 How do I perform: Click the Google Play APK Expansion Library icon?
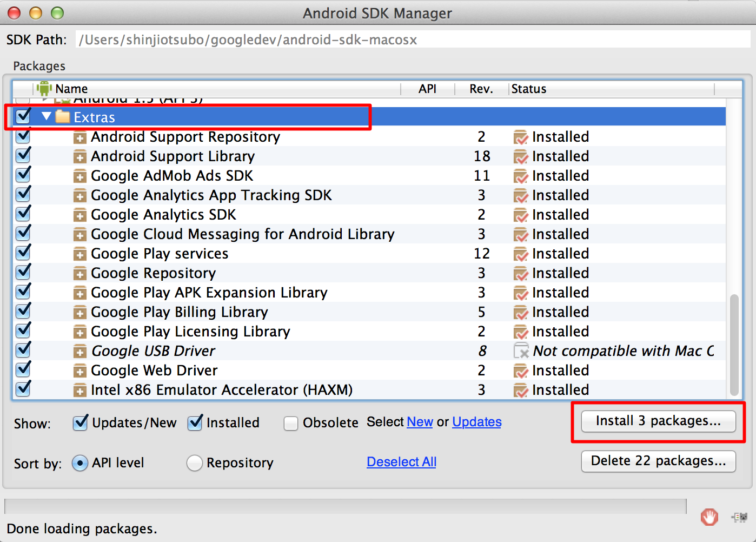(x=79, y=294)
